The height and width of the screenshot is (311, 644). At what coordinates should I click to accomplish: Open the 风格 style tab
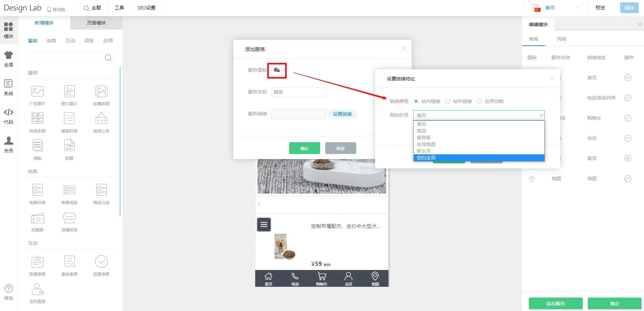(x=561, y=39)
